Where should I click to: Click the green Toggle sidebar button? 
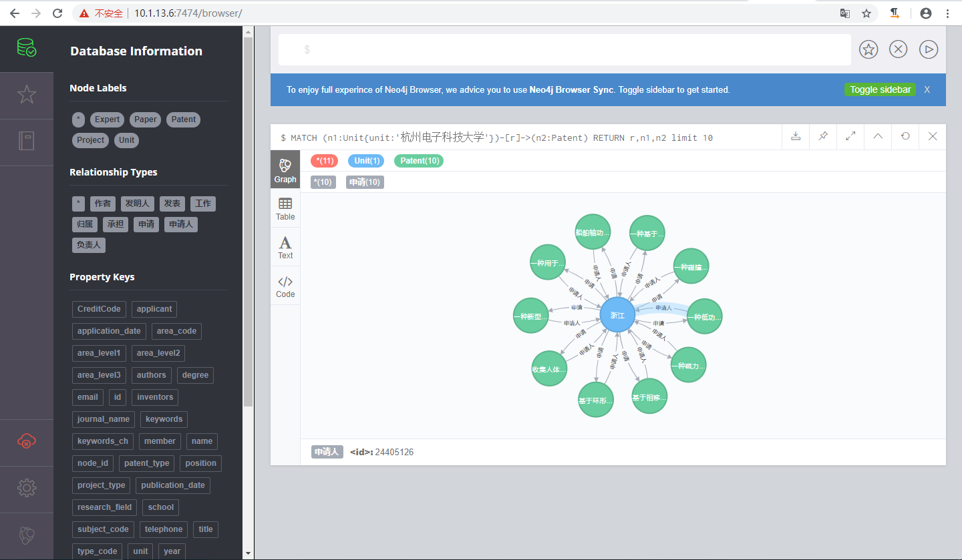[x=880, y=89]
